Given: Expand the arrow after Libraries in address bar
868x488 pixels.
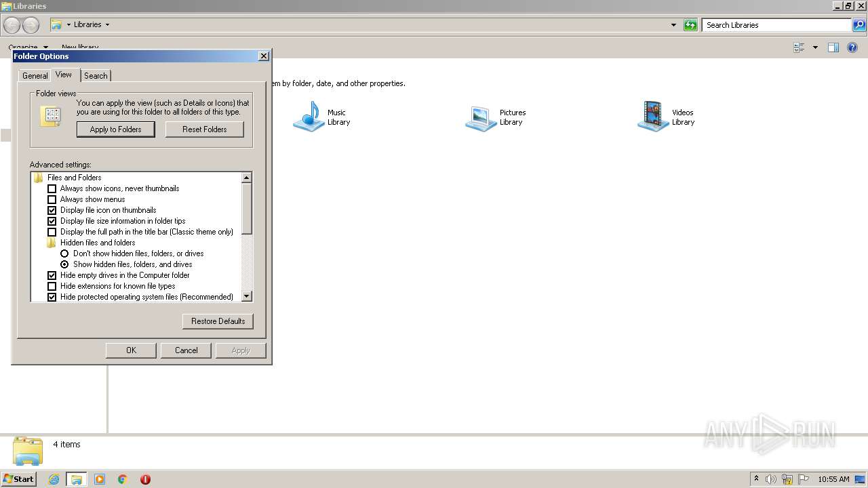Looking at the screenshot, I should tap(107, 25).
